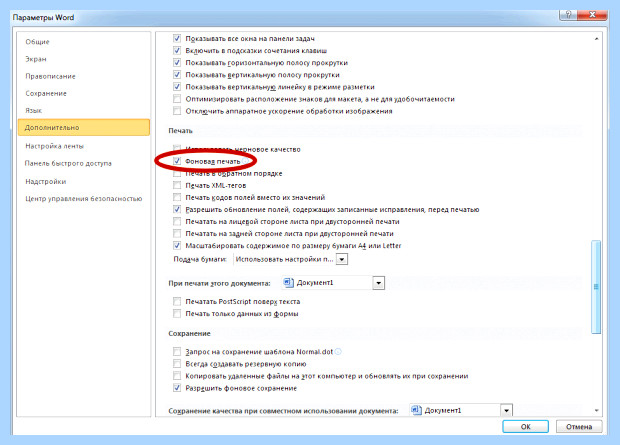Image resolution: width=620 pixels, height=445 pixels.
Task: Toggle Показывать вертикальную линейку в режиме разметки
Action: click(177, 87)
